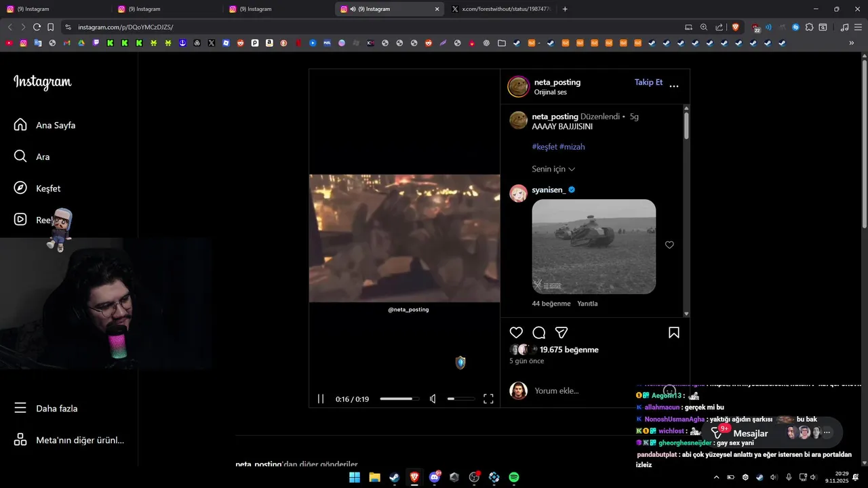Viewport: 868px width, 488px height.
Task: Show hidden system tray icons
Action: click(716, 477)
